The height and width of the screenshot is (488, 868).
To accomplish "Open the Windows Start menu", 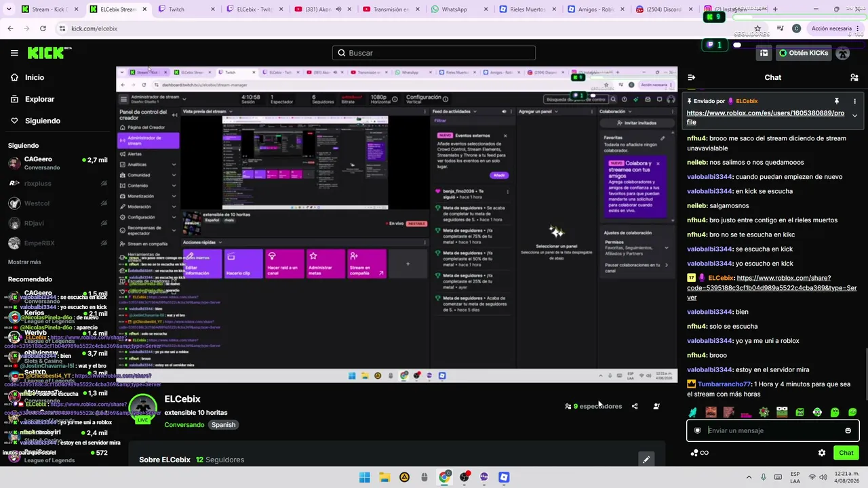I will tap(365, 477).
